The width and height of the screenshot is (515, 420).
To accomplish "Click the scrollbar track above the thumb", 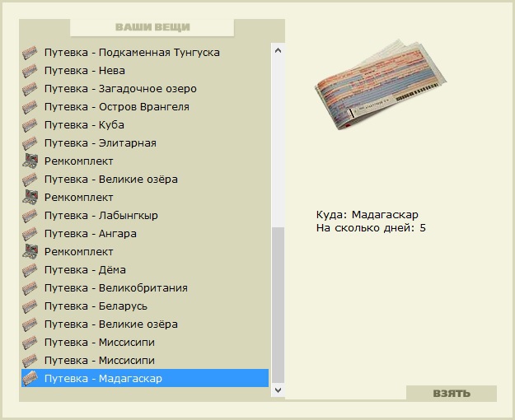I will 278,142.
